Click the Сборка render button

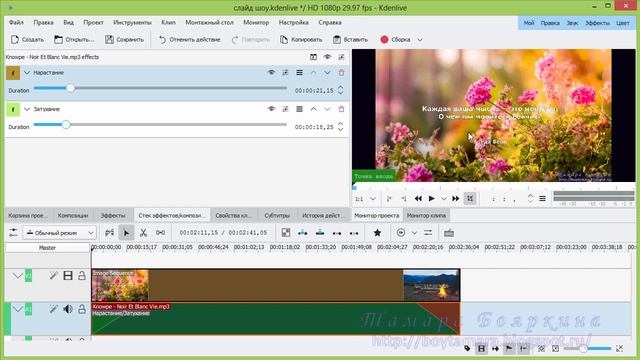(395, 40)
